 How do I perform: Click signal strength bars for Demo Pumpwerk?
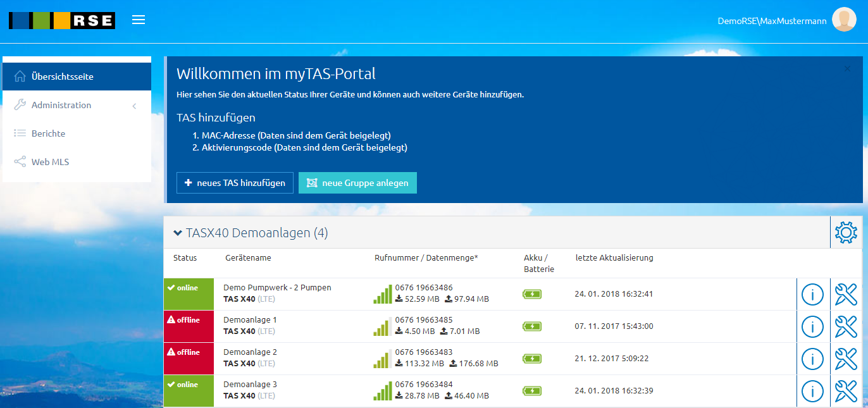point(383,294)
